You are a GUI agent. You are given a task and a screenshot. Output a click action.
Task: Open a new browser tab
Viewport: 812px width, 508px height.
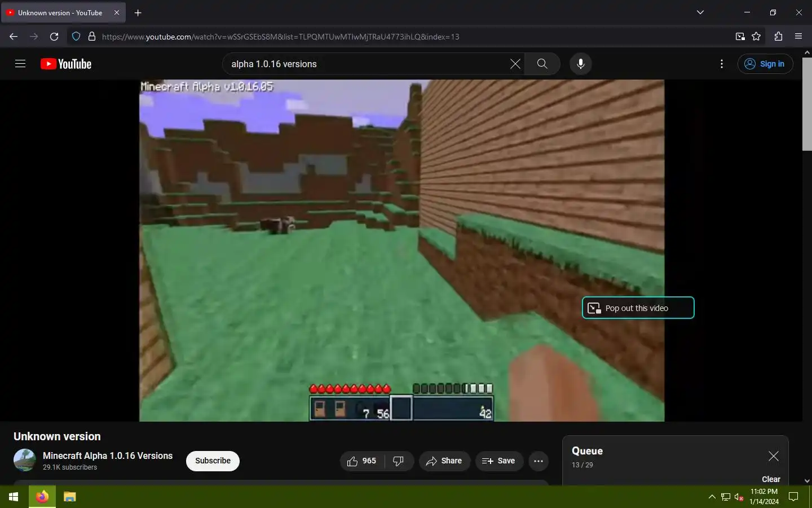tap(138, 12)
